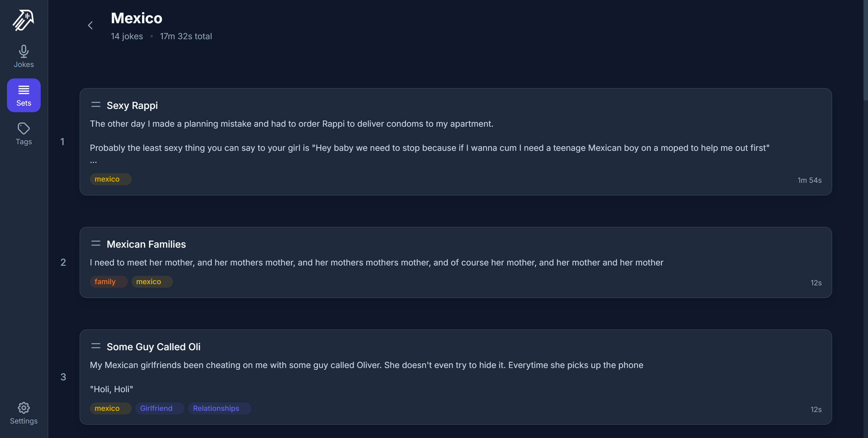Click the Mexican Families drag handle

96,243
